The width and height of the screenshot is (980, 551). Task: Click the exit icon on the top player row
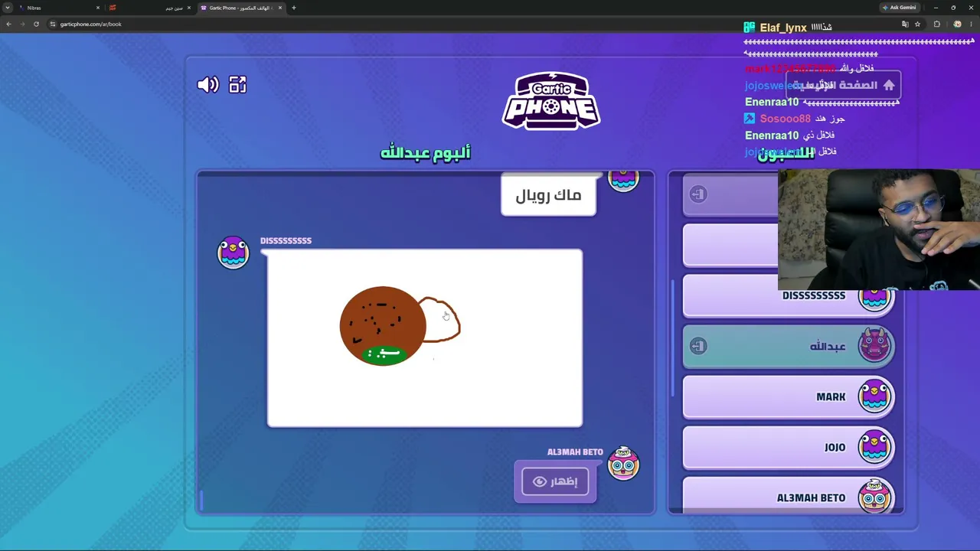697,194
